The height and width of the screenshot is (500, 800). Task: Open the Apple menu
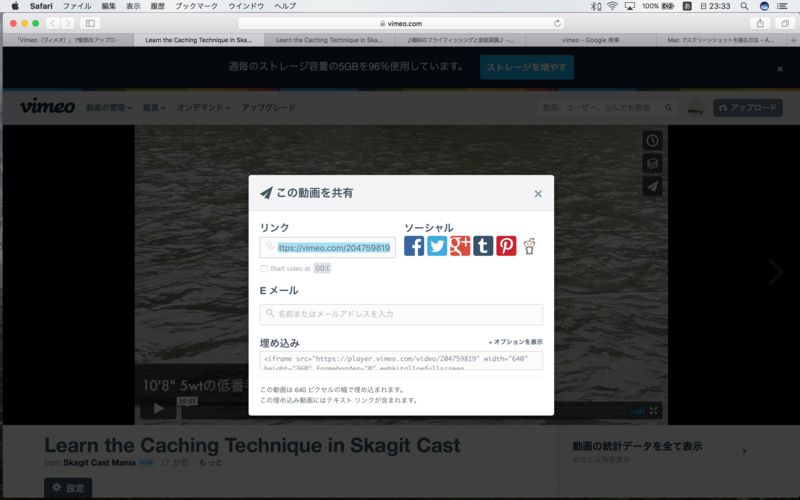coord(15,6)
